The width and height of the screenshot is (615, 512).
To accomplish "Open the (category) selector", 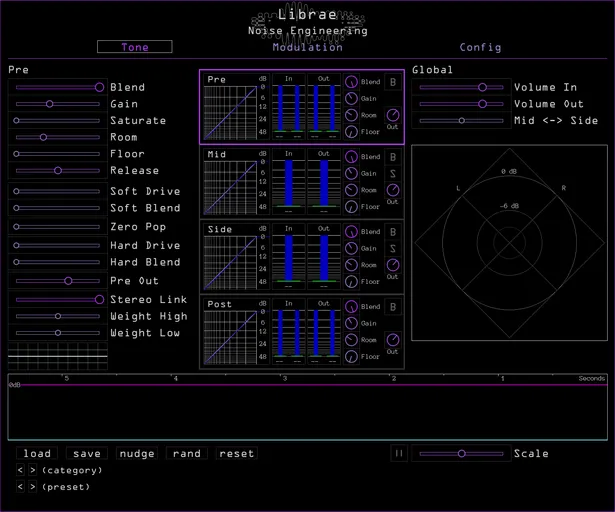I will click(72, 470).
